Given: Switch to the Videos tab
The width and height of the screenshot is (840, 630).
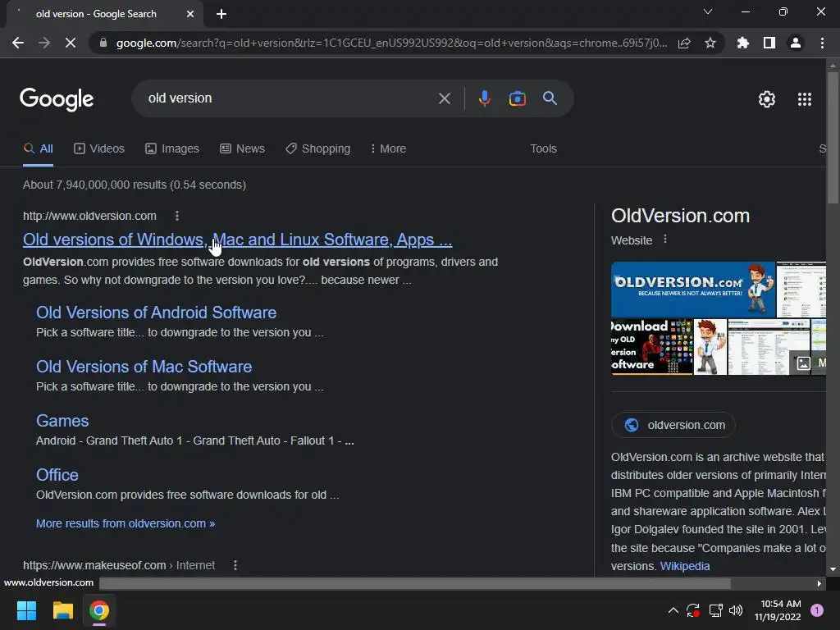Looking at the screenshot, I should tap(99, 149).
